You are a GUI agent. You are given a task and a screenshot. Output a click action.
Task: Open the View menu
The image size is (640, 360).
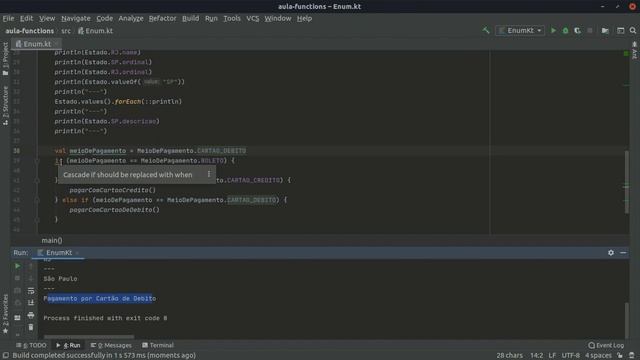tap(47, 18)
